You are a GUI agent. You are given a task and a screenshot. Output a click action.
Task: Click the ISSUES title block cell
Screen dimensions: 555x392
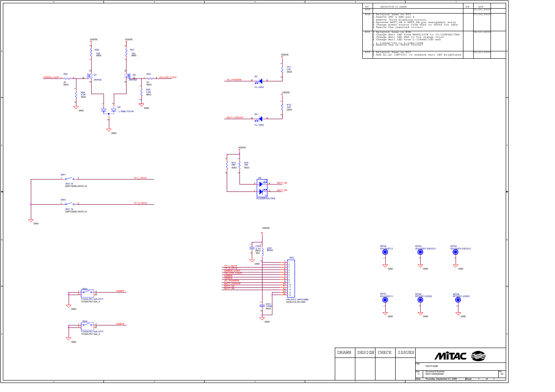406,353
